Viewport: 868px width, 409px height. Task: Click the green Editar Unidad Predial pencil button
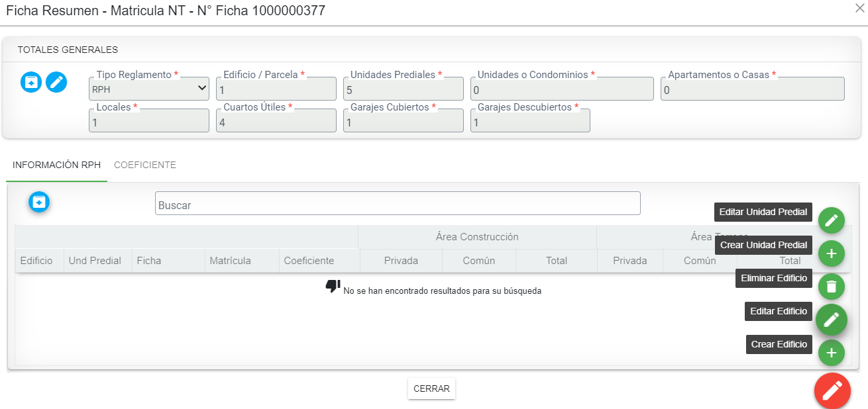[831, 220]
